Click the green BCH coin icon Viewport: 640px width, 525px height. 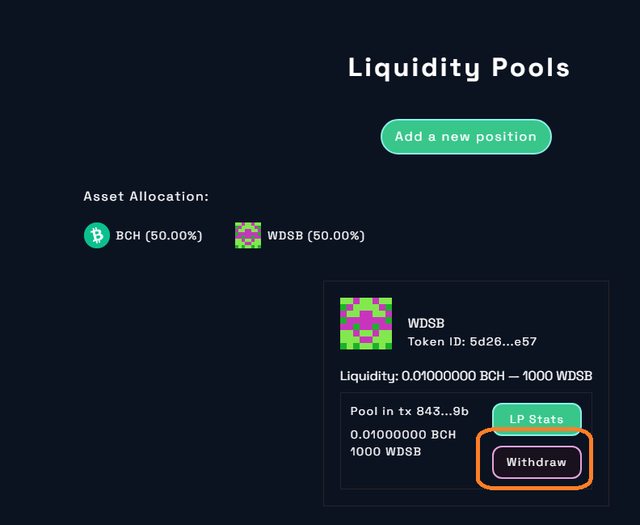click(x=96, y=236)
